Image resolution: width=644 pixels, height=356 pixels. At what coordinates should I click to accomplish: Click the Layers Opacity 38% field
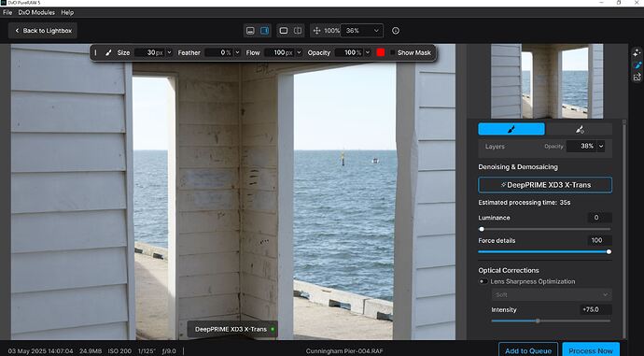(581, 146)
